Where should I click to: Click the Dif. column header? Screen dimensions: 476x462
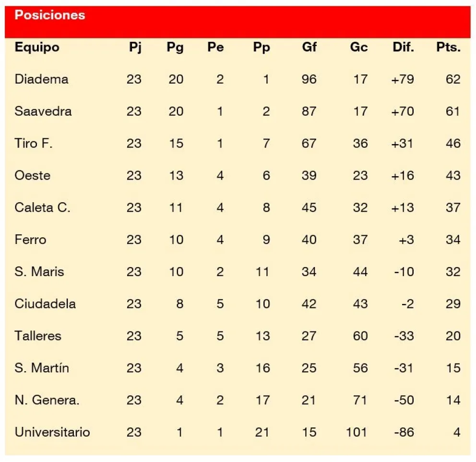[x=403, y=47]
